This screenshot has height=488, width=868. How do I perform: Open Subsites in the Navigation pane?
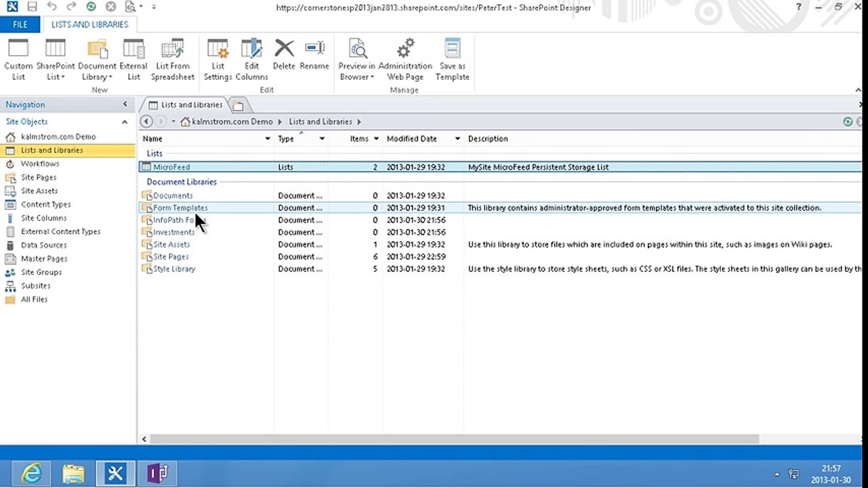pos(36,286)
